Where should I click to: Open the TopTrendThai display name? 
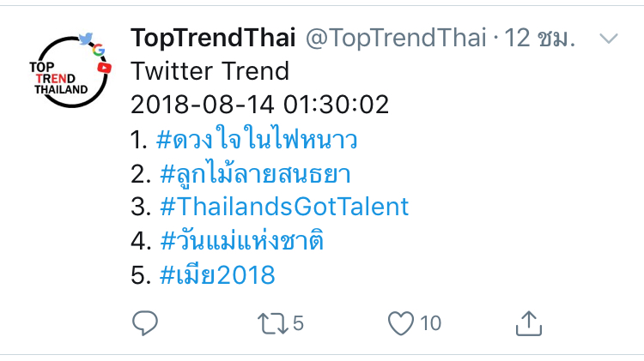(213, 39)
